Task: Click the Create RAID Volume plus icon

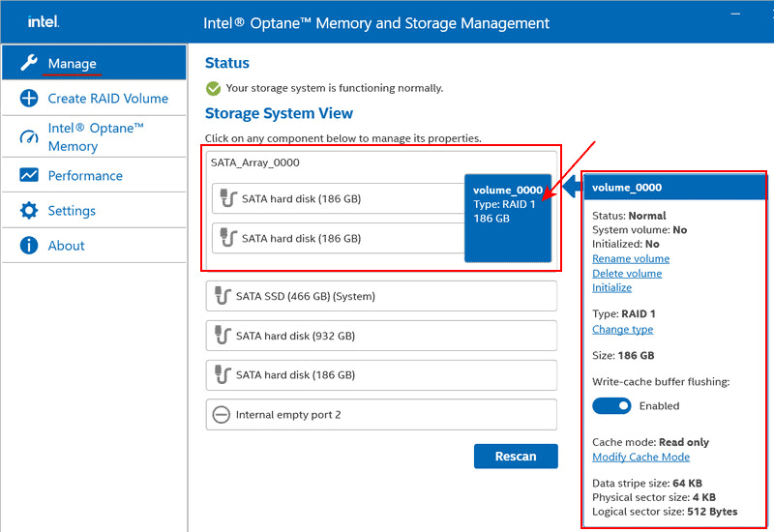Action: pyautogui.click(x=29, y=98)
